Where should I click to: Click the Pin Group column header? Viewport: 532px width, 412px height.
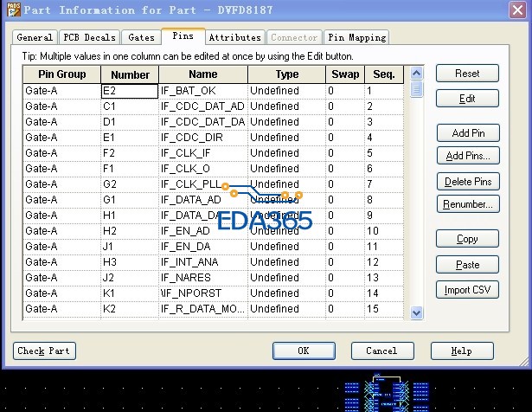click(61, 74)
